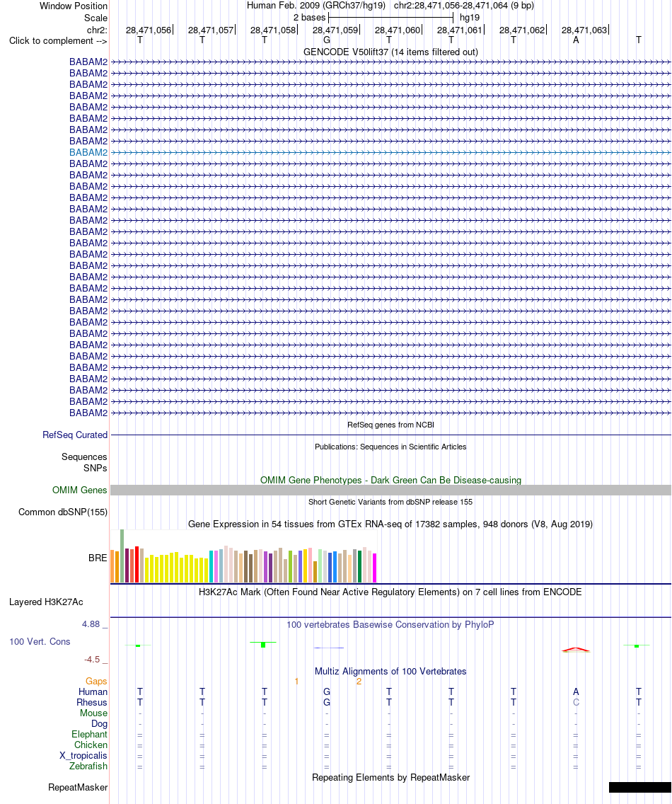Click the 'Gene Expression in 54 tissues' title
This screenshot has width=672, height=804.
point(390,524)
